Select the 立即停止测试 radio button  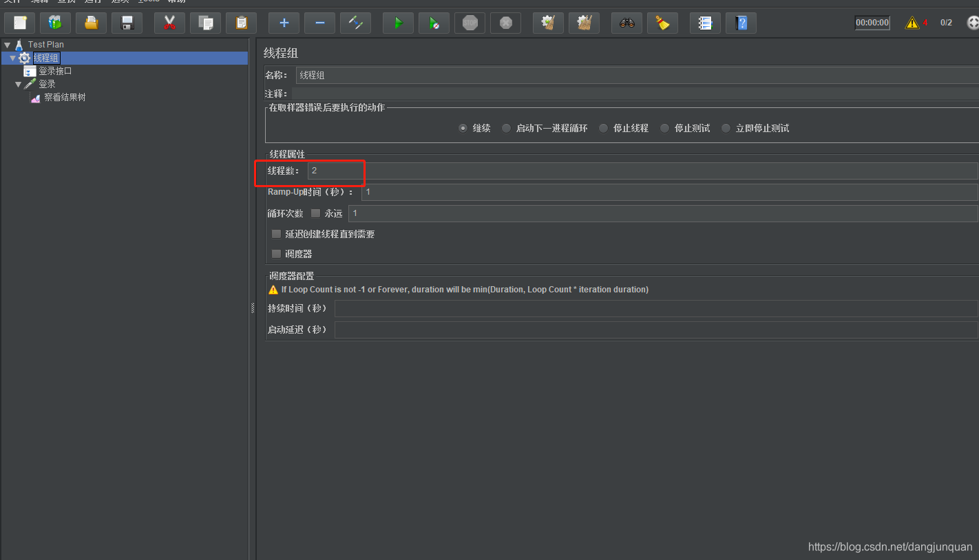[726, 128]
